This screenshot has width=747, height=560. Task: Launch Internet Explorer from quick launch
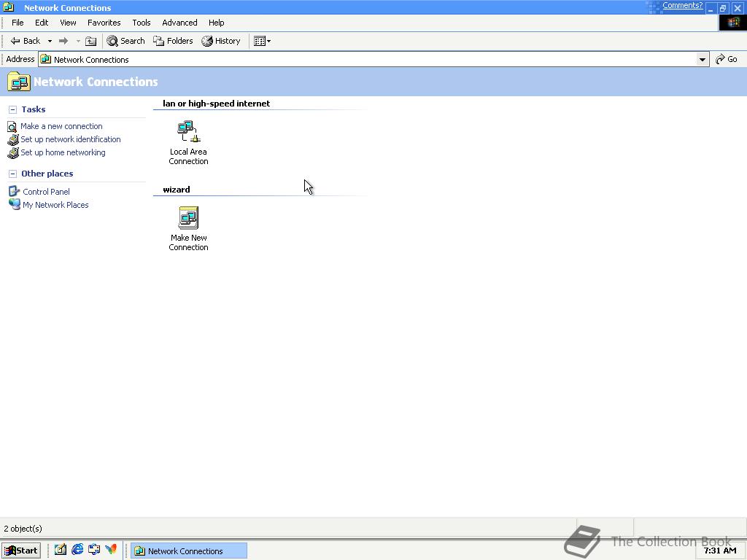click(x=77, y=550)
